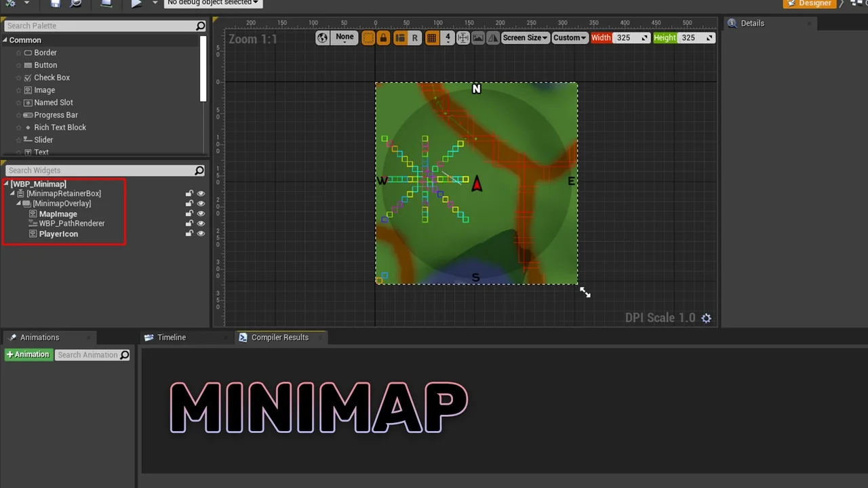This screenshot has height=488, width=868.
Task: Click the Search Palette input field
Action: point(99,26)
